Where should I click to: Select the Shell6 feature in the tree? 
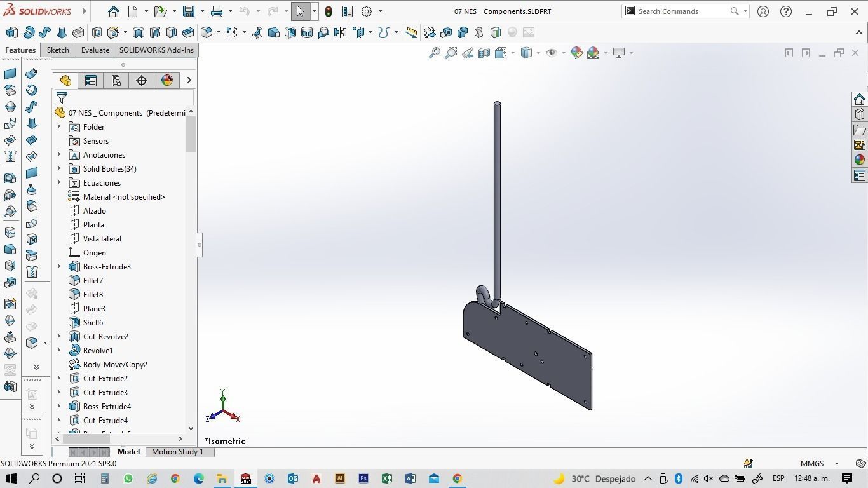click(93, 323)
